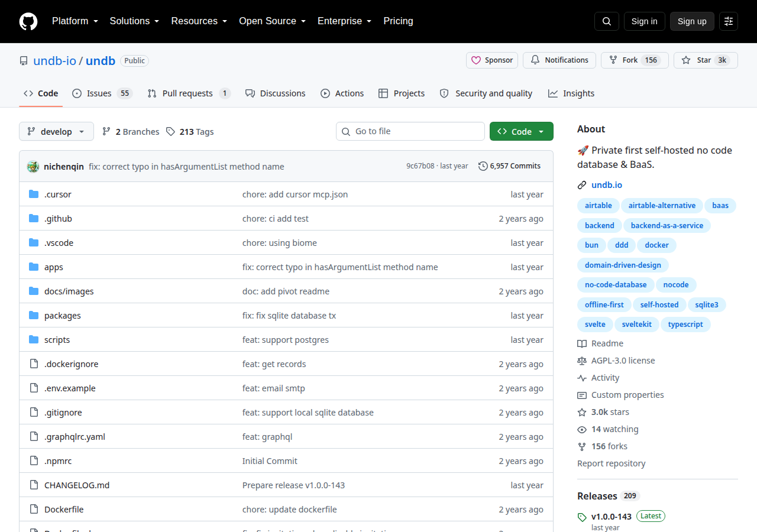Expand the Enterprise navigation menu
The width and height of the screenshot is (757, 532).
tap(344, 21)
